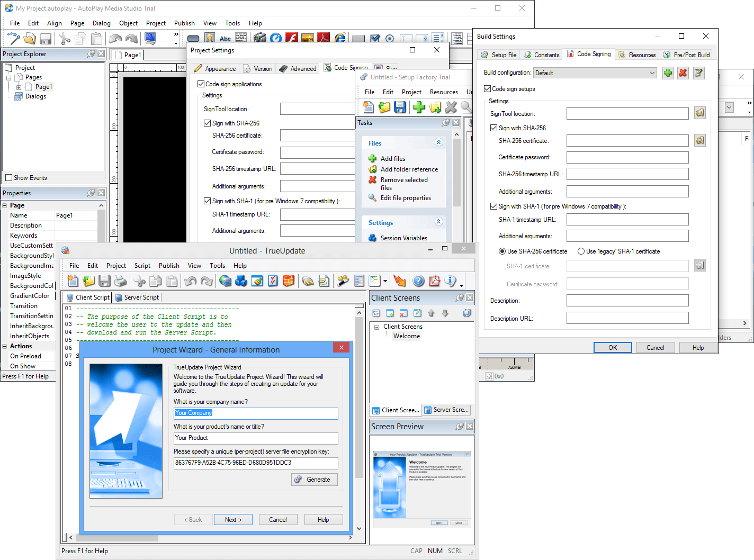This screenshot has width=754, height=560.
Task: Click Generate to create an encryption key
Action: [314, 479]
